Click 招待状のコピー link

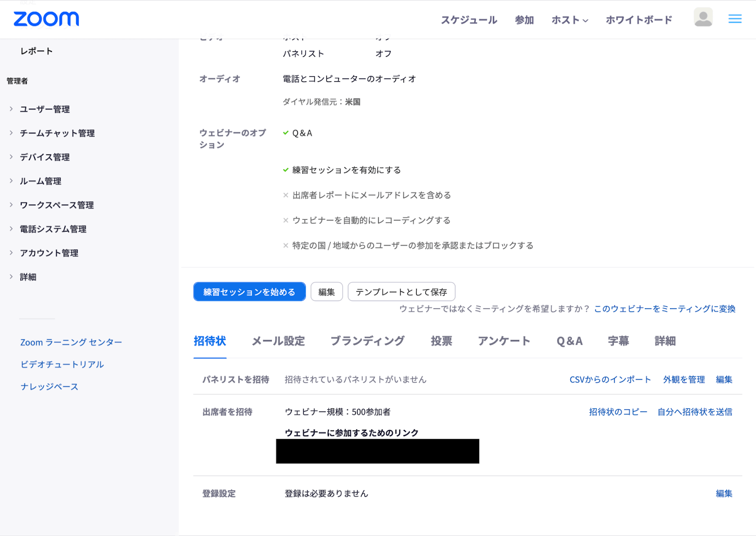point(618,412)
